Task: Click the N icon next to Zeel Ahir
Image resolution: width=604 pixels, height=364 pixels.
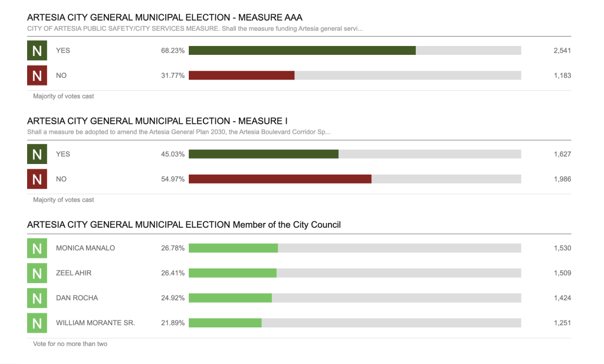Action: tap(37, 273)
